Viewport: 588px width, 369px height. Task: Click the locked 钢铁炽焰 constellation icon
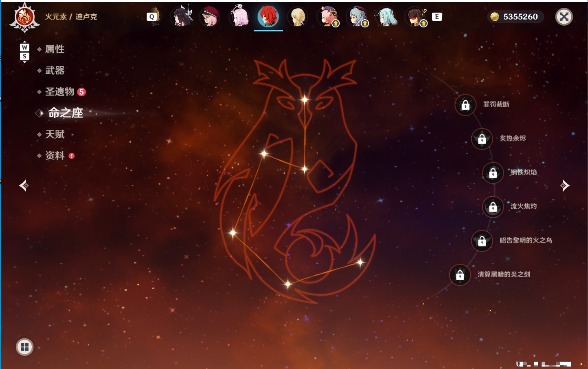(x=493, y=172)
